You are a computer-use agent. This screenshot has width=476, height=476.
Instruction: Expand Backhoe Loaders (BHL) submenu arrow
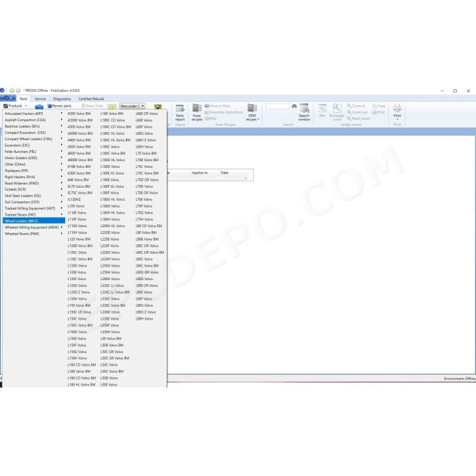click(x=62, y=126)
